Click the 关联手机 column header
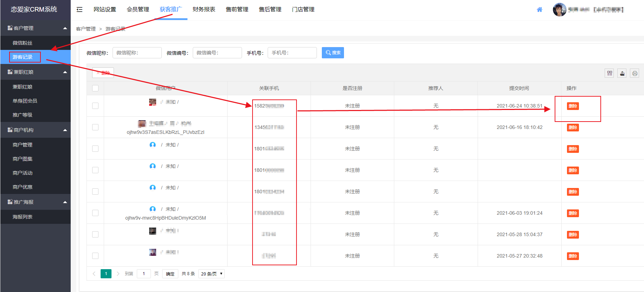Image resolution: width=644 pixels, height=292 pixels. point(269,88)
